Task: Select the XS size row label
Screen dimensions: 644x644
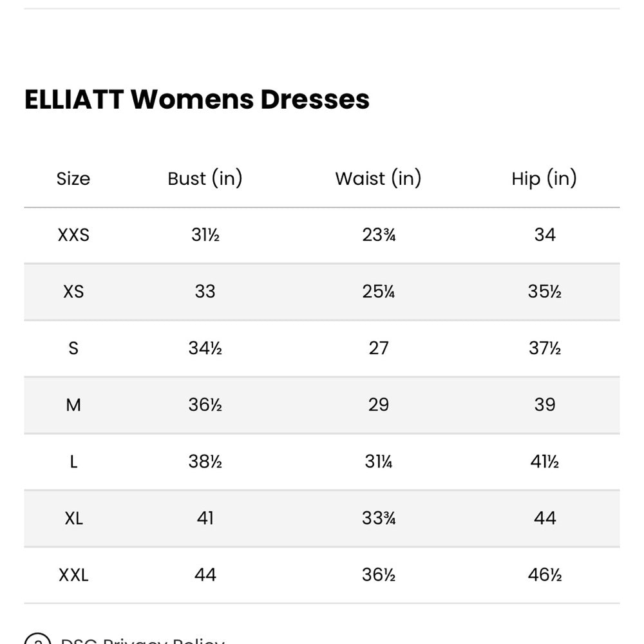Action: (x=73, y=292)
